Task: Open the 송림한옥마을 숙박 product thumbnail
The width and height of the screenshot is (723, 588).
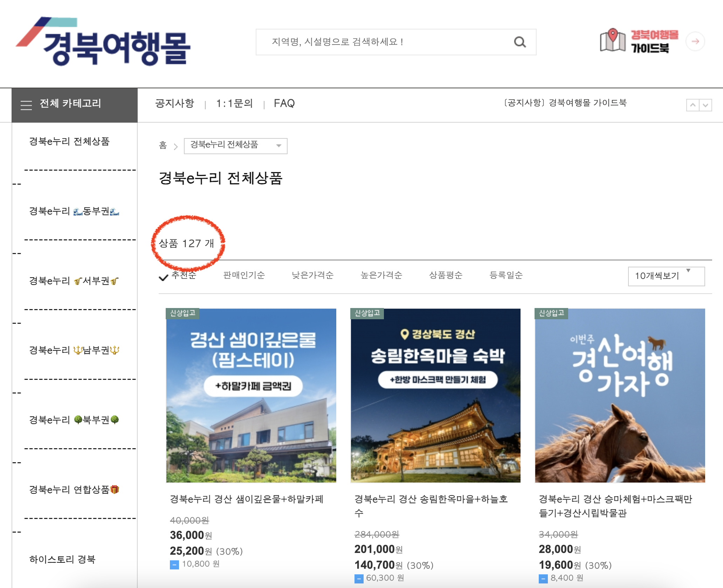Action: (435, 395)
